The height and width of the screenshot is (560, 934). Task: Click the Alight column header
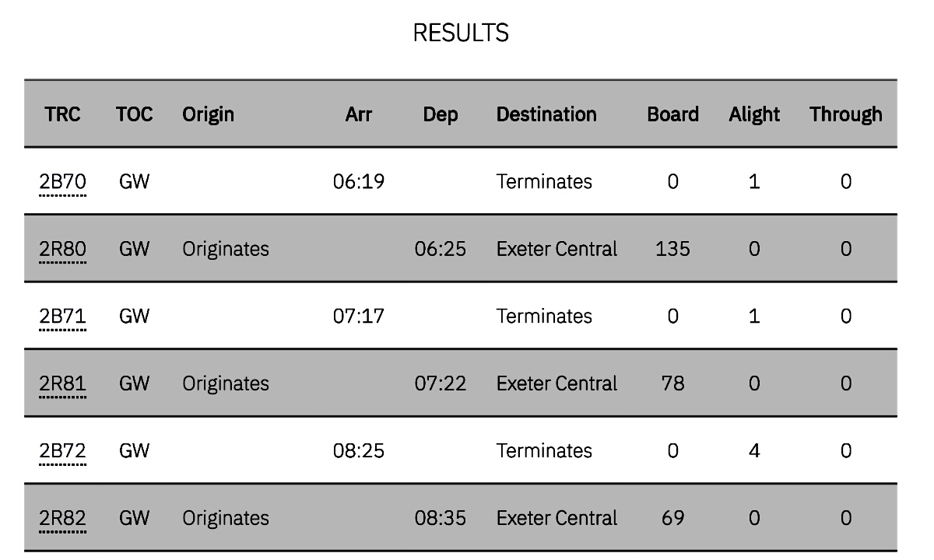point(754,114)
